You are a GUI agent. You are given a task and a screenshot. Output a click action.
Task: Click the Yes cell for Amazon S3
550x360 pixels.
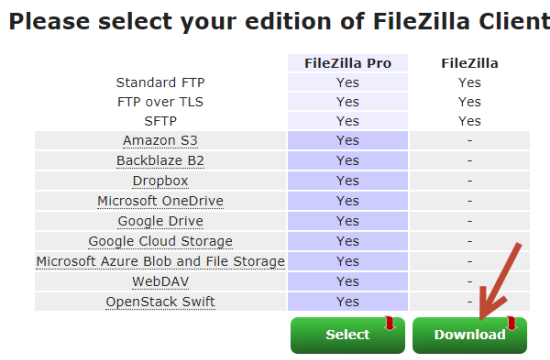348,140
